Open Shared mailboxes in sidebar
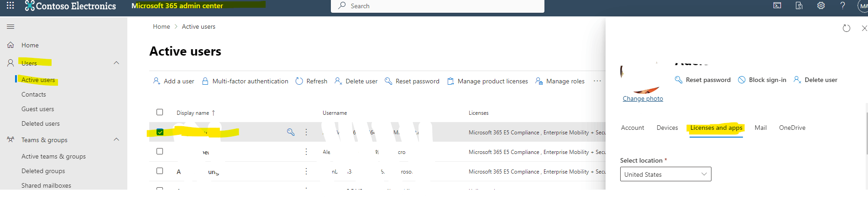 pyautogui.click(x=46, y=185)
